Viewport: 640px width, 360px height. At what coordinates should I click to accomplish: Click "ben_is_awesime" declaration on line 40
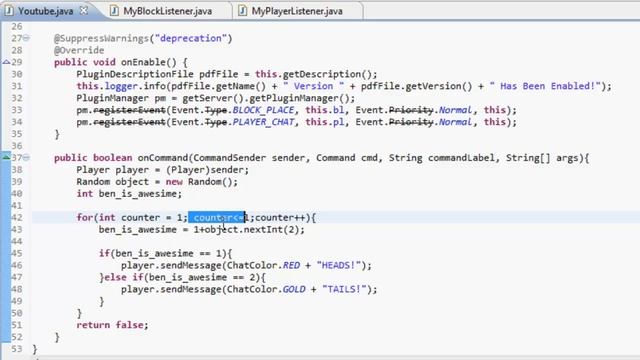pyautogui.click(x=138, y=194)
